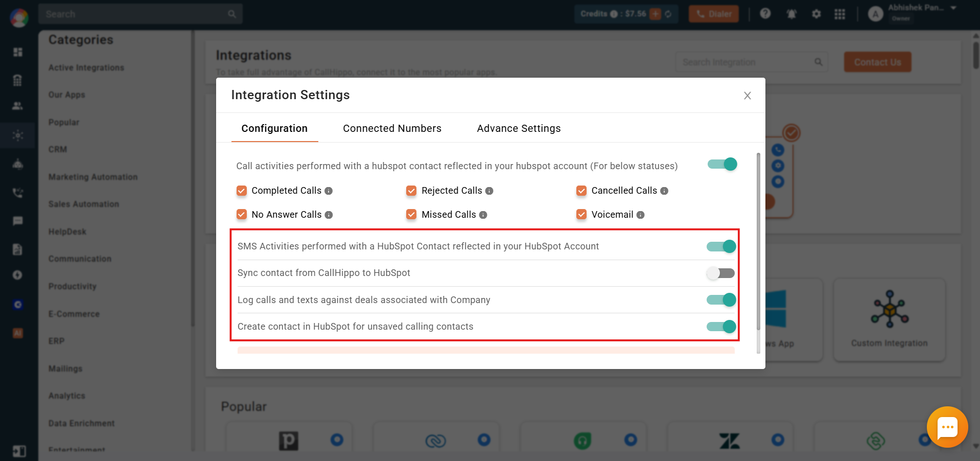Open the messages icon in sidebar
Image resolution: width=980 pixels, height=461 pixels.
[x=18, y=221]
